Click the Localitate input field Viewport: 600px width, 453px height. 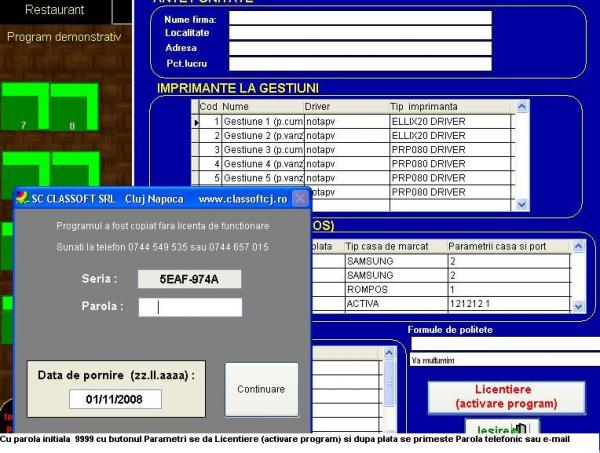pos(360,33)
